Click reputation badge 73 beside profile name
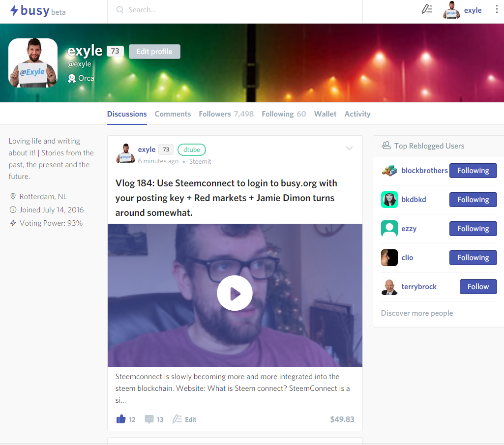 click(x=115, y=51)
